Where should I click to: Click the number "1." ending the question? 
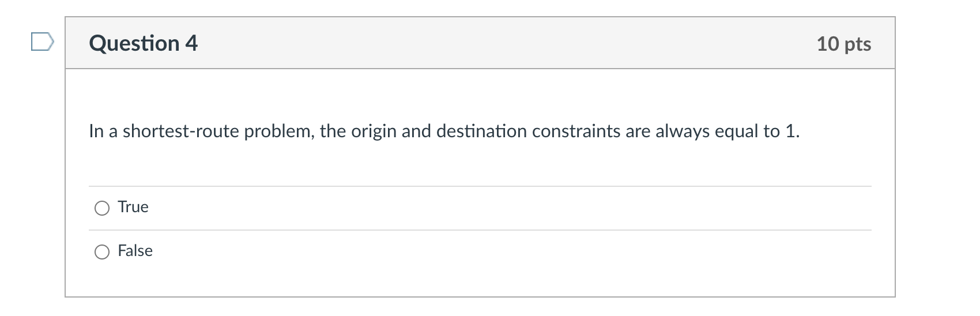pyautogui.click(x=793, y=131)
